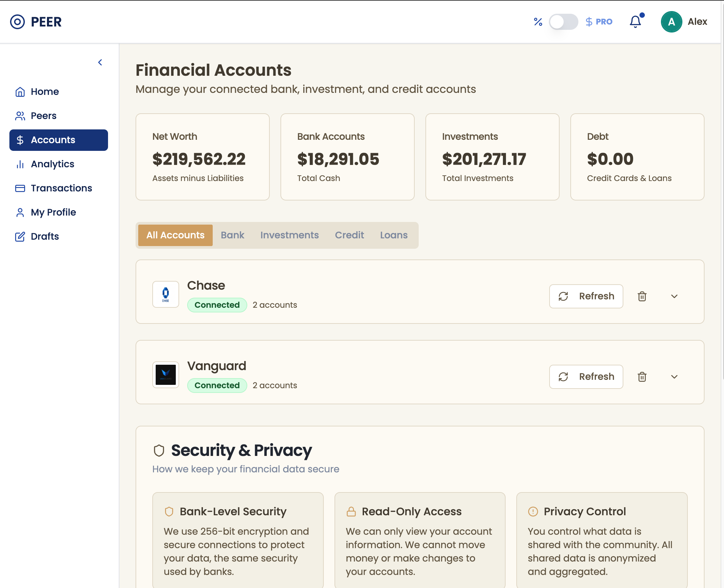Viewport: 724px width, 588px height.
Task: Expand the Vanguard accounts chevron
Action: point(674,377)
